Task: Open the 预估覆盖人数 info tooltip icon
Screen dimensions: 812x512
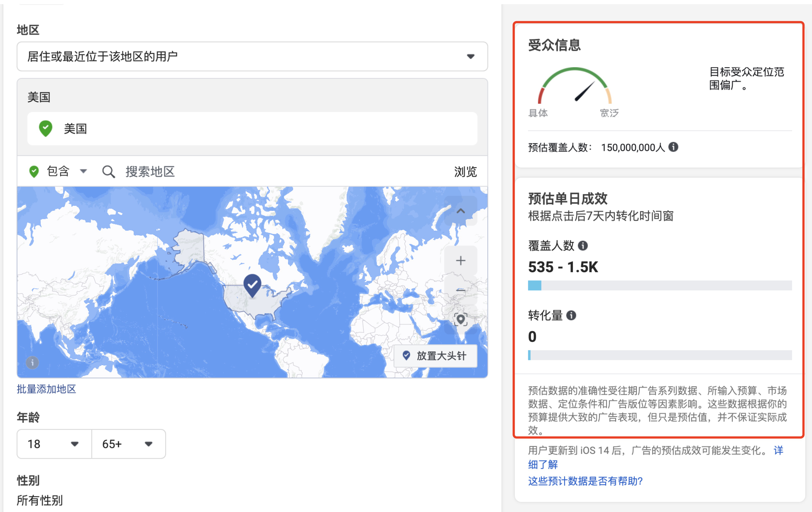Action: pyautogui.click(x=674, y=147)
